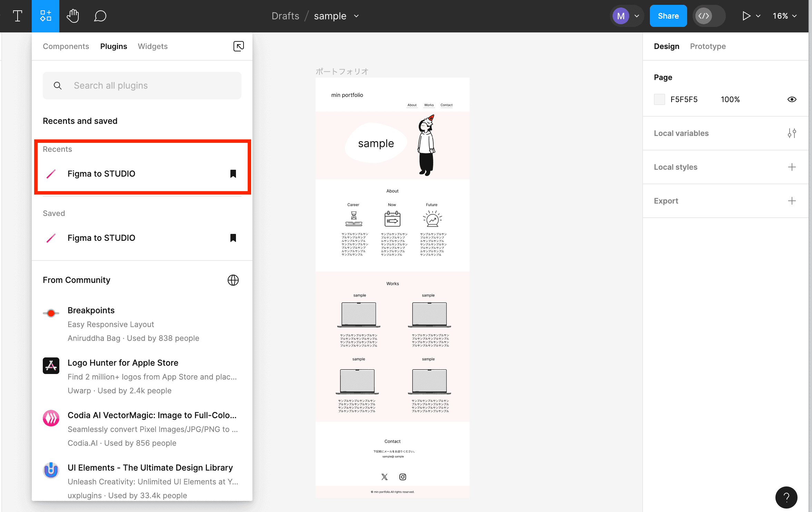Unsave Figma to STUDIO bookmark under Saved
The height and width of the screenshot is (512, 812).
point(233,238)
